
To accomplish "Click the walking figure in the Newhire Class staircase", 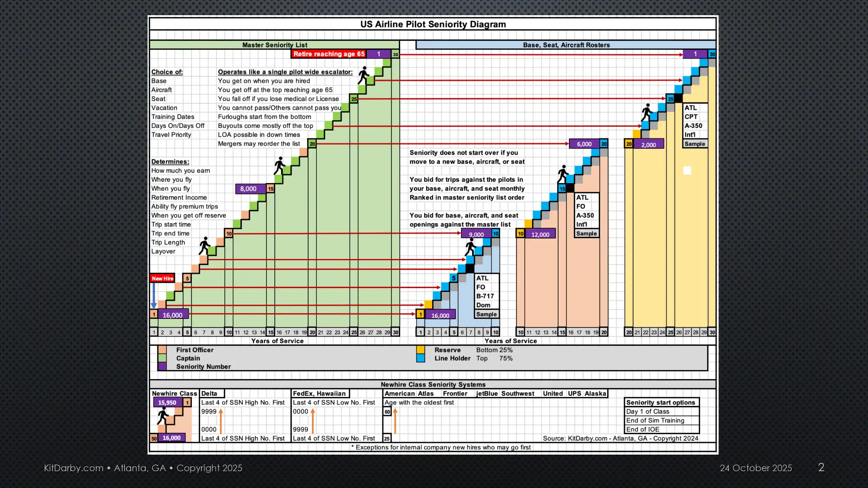I will (x=163, y=416).
